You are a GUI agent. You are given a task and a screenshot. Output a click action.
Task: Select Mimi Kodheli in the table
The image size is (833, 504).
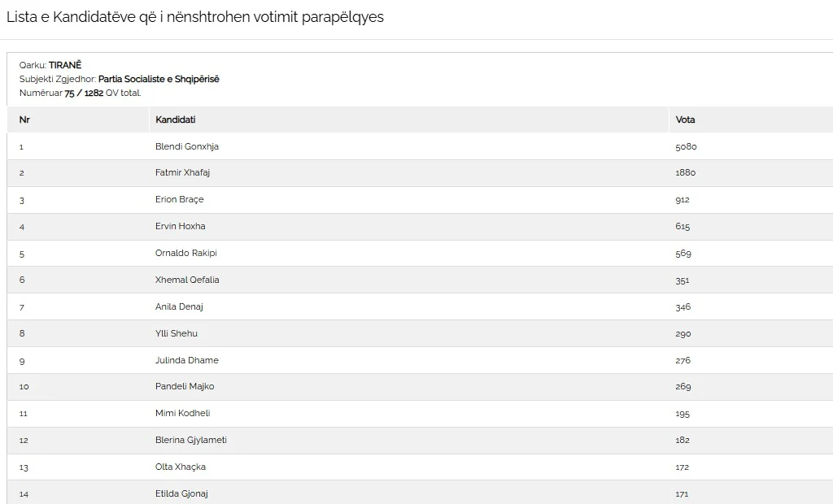[182, 413]
